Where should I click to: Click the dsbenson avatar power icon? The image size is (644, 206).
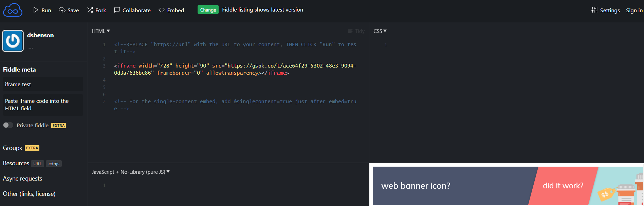pyautogui.click(x=13, y=41)
